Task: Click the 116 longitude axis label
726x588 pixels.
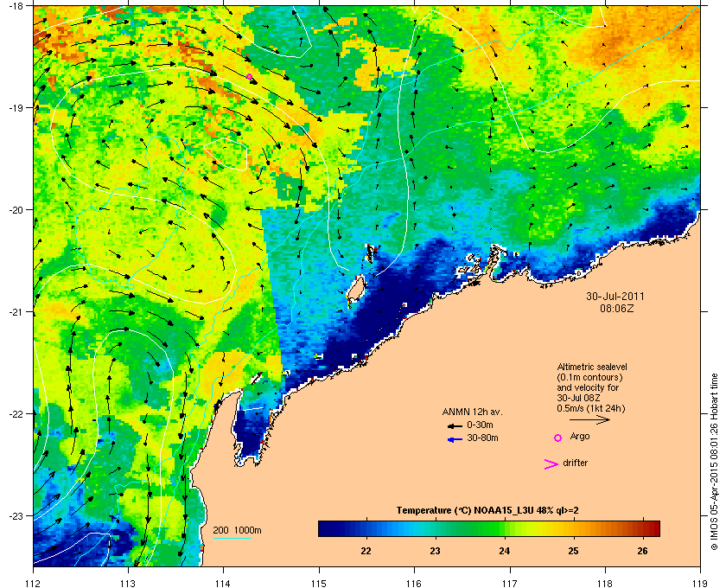Action: [x=414, y=584]
